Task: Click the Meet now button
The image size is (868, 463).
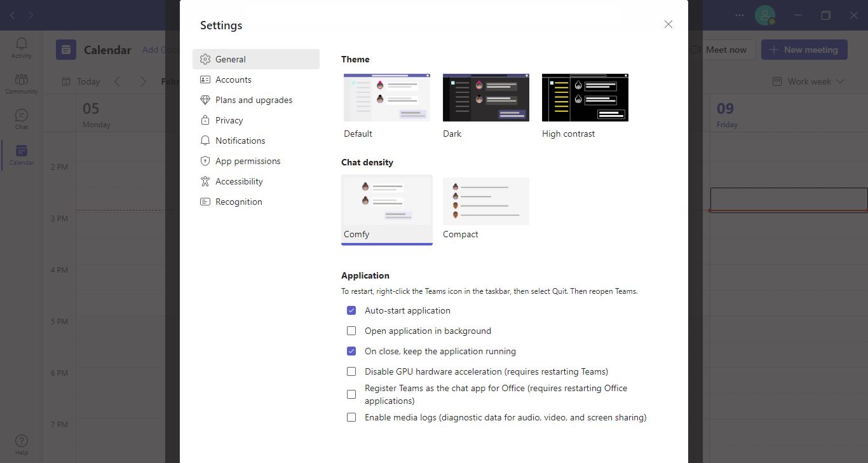Action: 722,50
